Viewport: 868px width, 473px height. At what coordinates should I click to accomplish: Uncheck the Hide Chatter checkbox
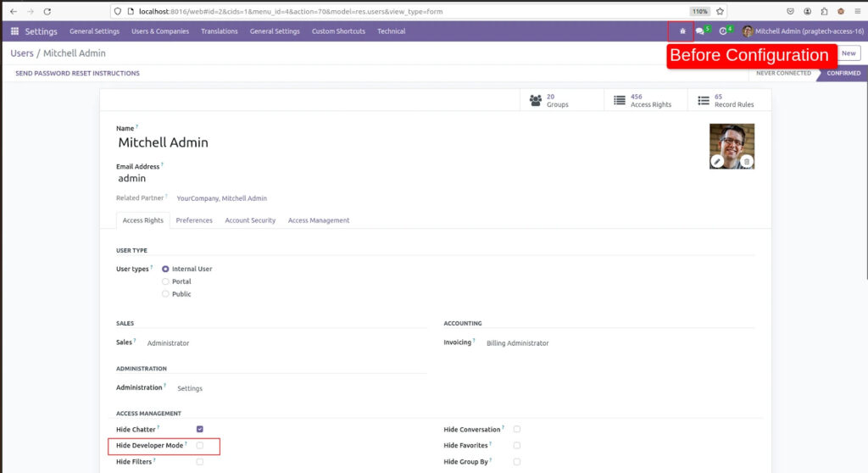click(199, 430)
